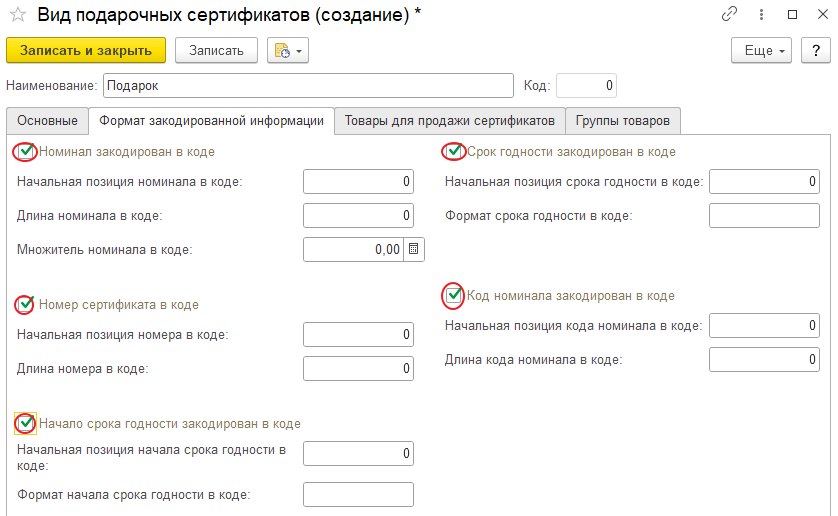Click the Наименование field containing Подарок

(x=308, y=86)
